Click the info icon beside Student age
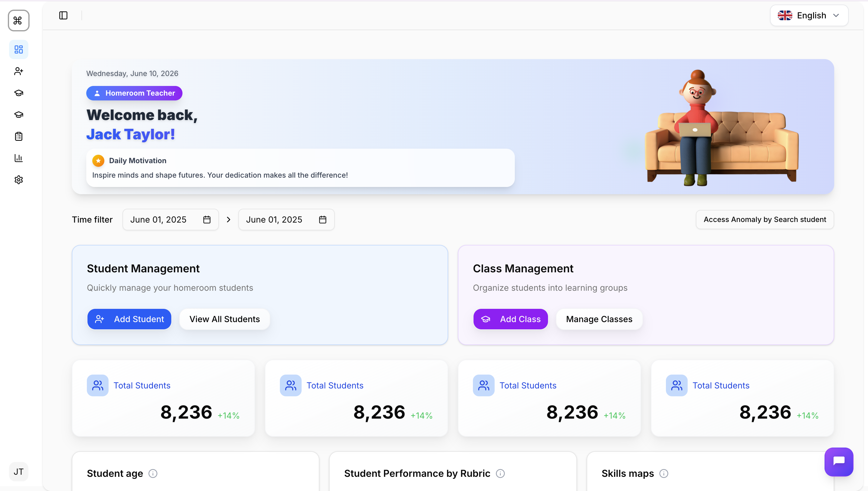 (x=153, y=474)
